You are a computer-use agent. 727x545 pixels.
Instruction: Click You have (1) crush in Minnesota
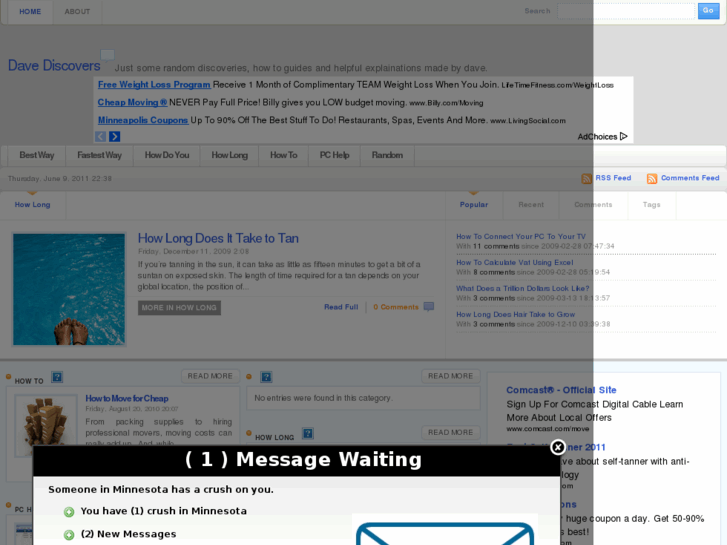(x=164, y=511)
